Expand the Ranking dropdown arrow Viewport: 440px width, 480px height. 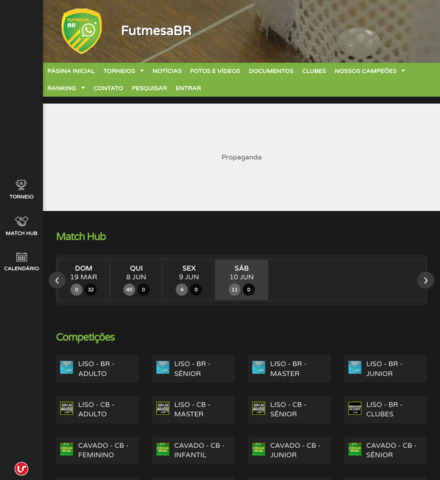(83, 88)
